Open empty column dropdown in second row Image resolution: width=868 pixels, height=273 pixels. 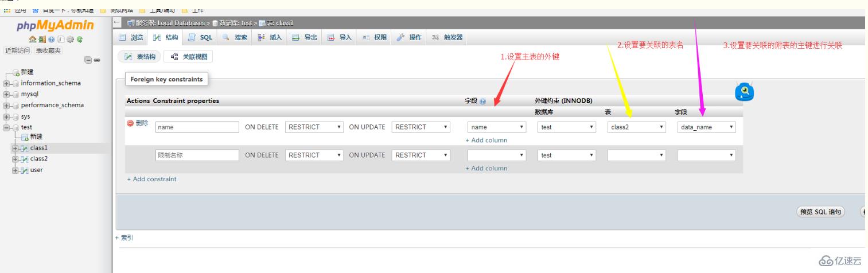[x=497, y=155]
